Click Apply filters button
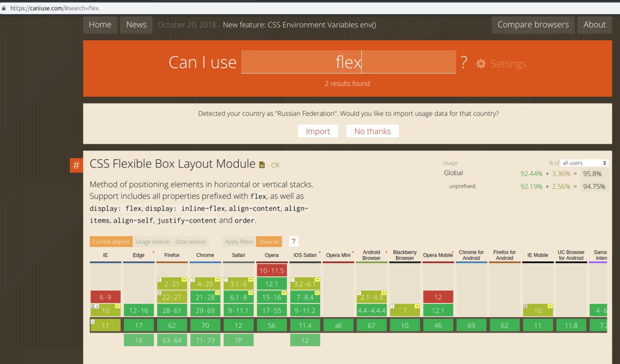The width and height of the screenshot is (620, 364). pos(239,242)
